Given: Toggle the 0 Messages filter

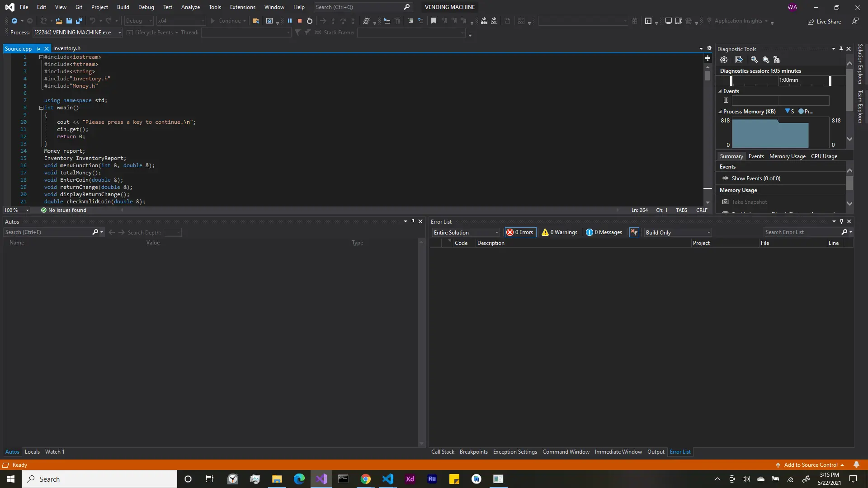Looking at the screenshot, I should [x=604, y=232].
